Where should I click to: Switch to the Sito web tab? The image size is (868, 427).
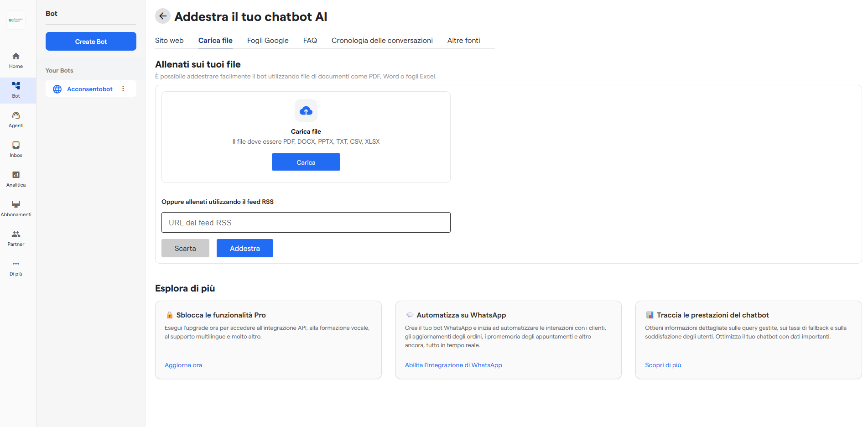click(169, 40)
